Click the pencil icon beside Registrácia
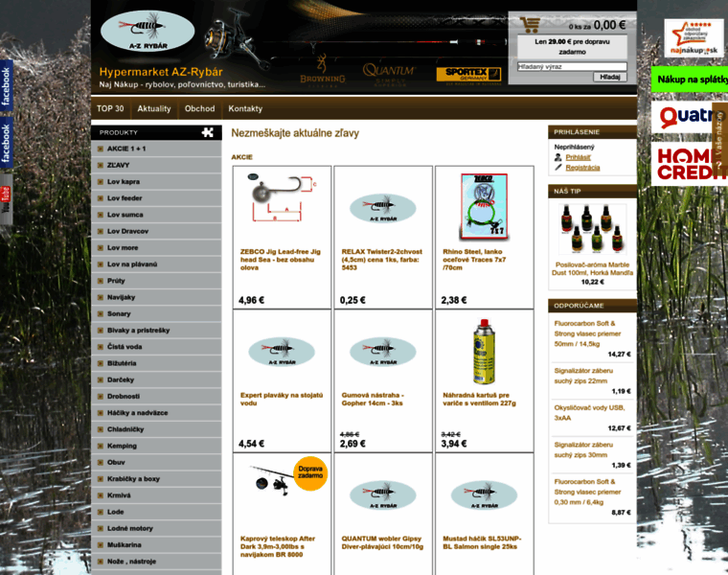 tap(558, 167)
